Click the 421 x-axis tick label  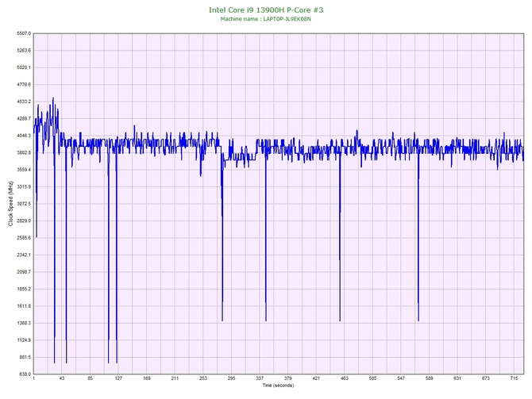[x=316, y=378]
